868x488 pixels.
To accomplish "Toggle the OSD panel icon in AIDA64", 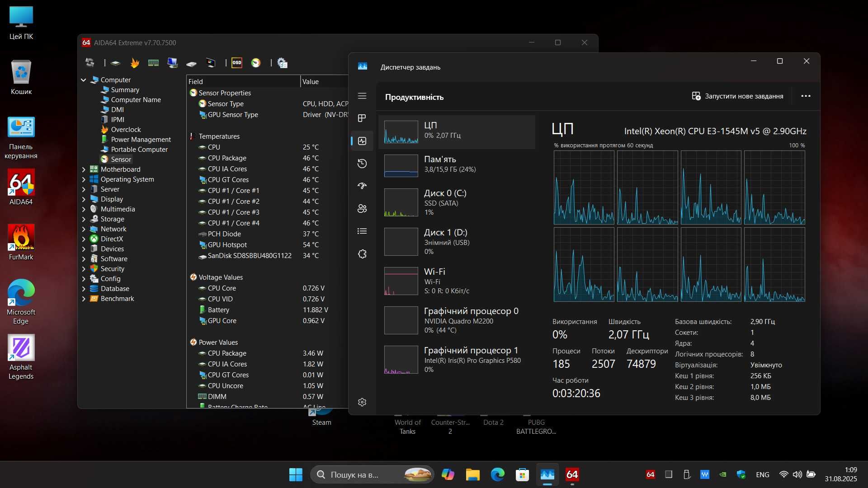I will pyautogui.click(x=237, y=63).
